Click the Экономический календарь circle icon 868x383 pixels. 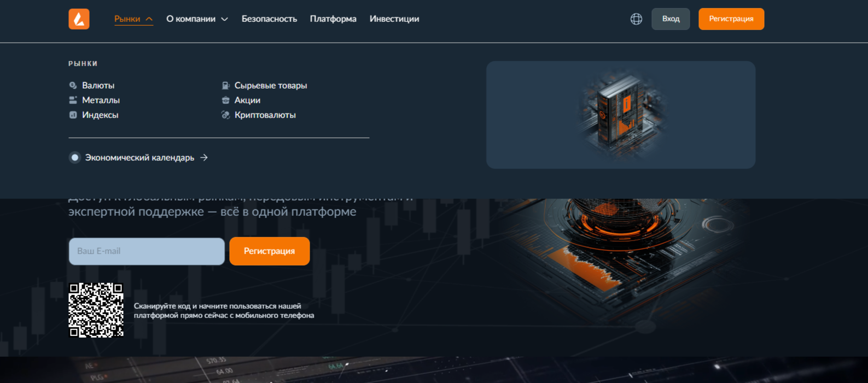click(x=75, y=157)
